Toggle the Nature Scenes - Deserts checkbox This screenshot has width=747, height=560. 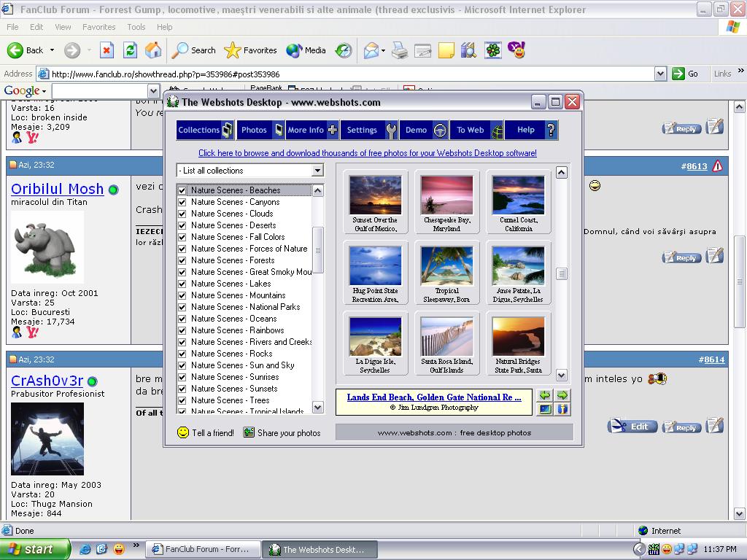pos(182,225)
